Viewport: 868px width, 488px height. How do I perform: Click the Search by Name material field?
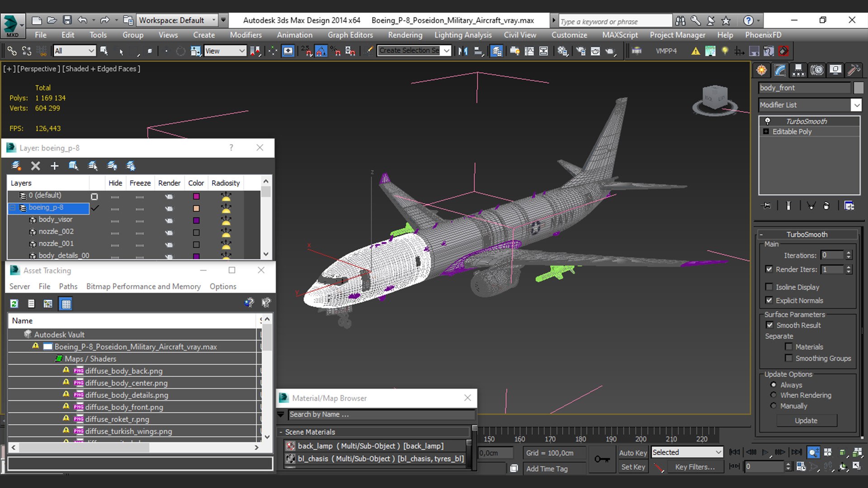382,414
